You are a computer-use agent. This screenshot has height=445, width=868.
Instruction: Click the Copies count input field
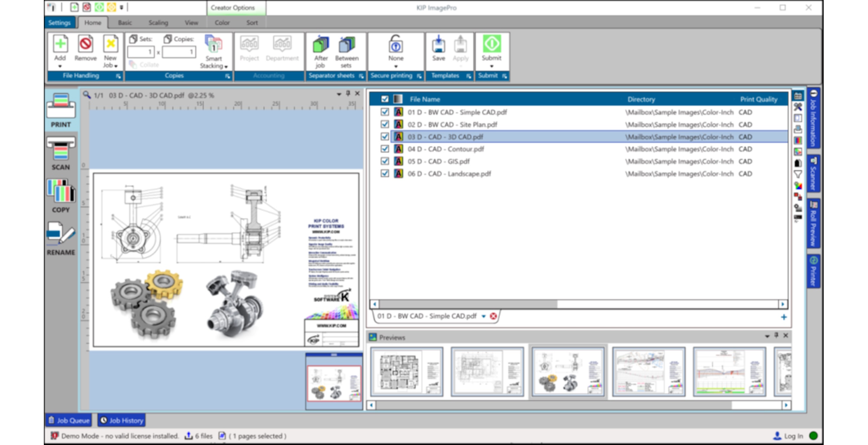[x=179, y=52]
